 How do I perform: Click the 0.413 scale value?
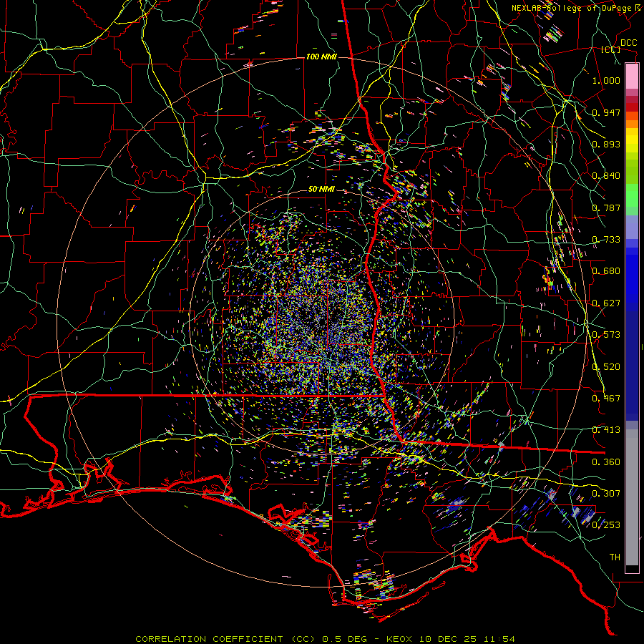click(x=606, y=430)
